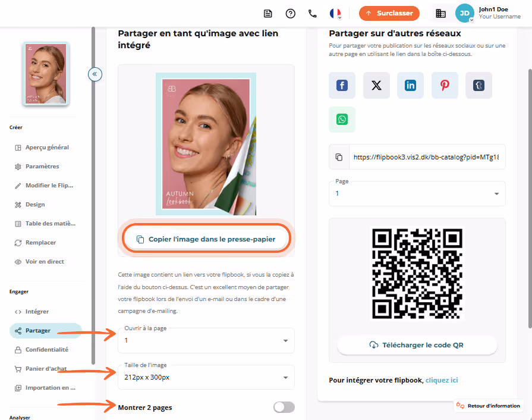Click the phone contact icon
532x420 pixels.
click(x=313, y=14)
